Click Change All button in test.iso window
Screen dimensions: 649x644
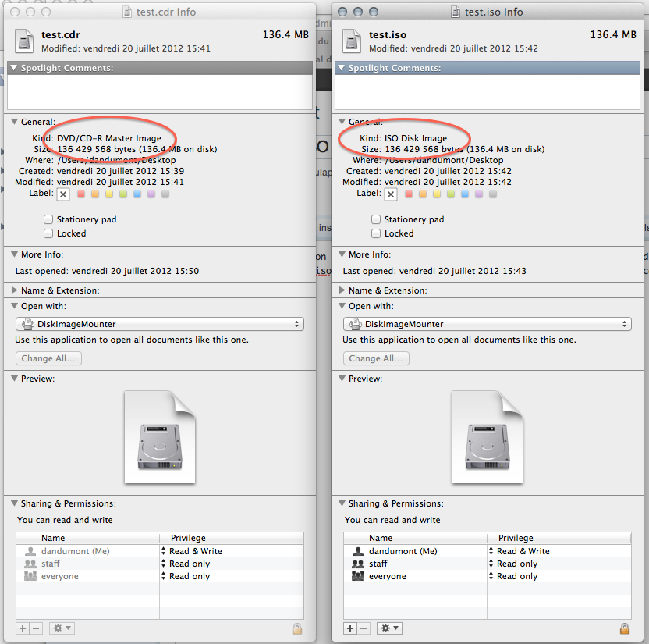pyautogui.click(x=376, y=358)
